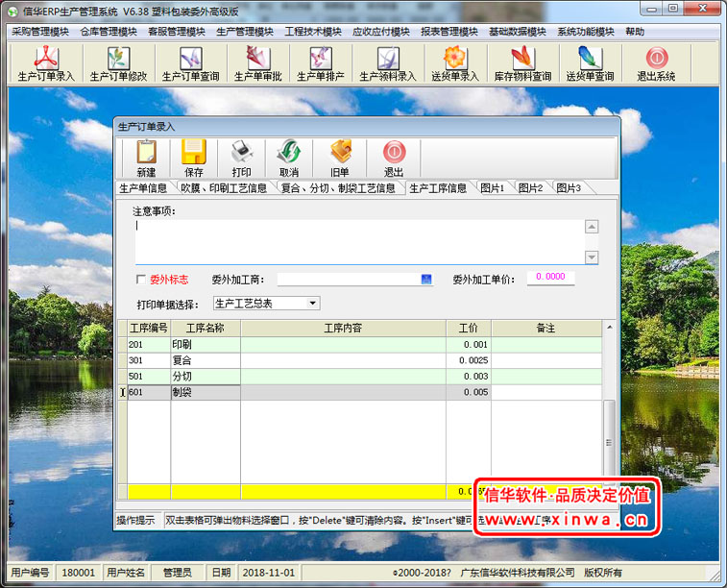Open the 生产管理模块 menu
727x588 pixels.
pyautogui.click(x=245, y=32)
